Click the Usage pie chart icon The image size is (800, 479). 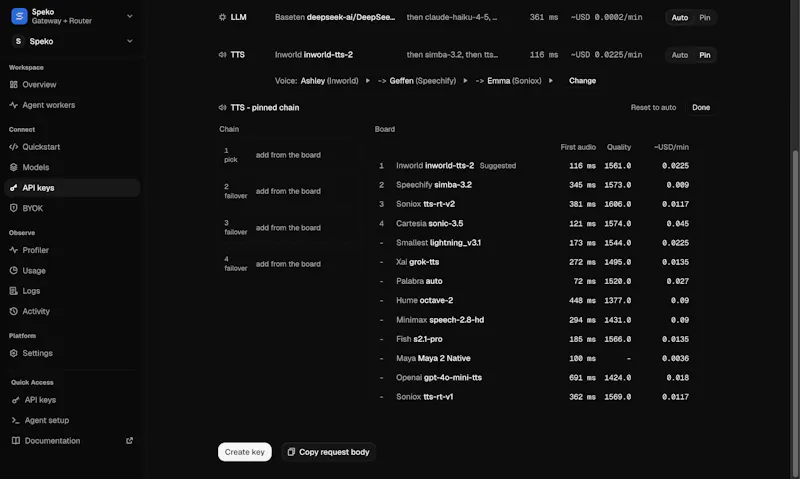coord(14,270)
